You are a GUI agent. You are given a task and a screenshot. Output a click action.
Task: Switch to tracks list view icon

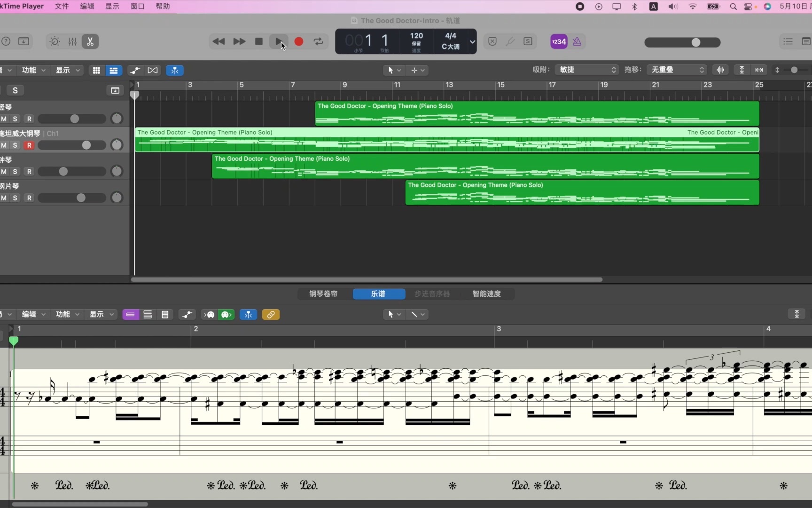[x=114, y=70]
